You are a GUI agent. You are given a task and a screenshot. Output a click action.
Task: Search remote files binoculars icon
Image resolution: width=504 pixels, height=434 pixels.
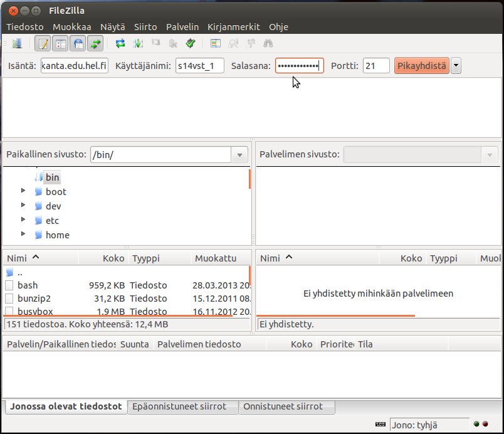pyautogui.click(x=268, y=43)
